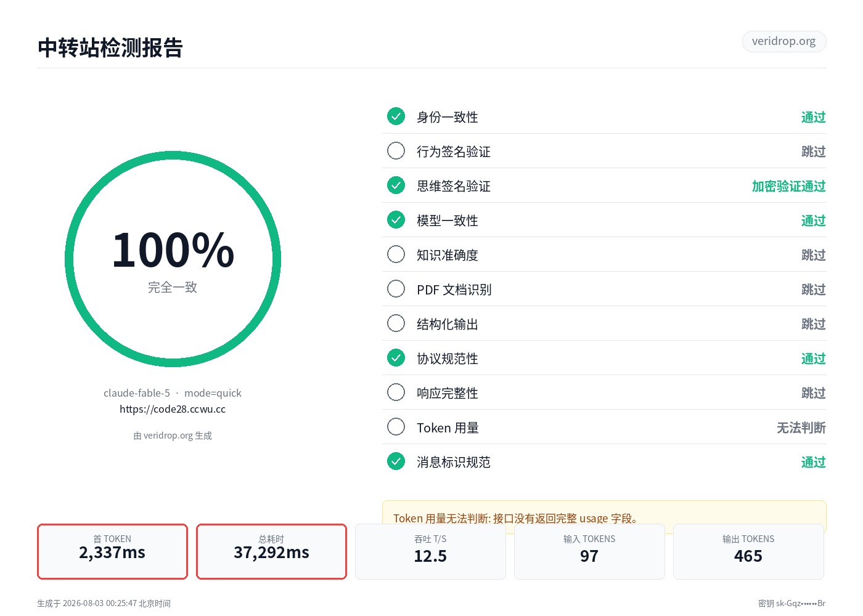
Task: Click the green check icon beside 身份一致性
Action: pyautogui.click(x=396, y=116)
